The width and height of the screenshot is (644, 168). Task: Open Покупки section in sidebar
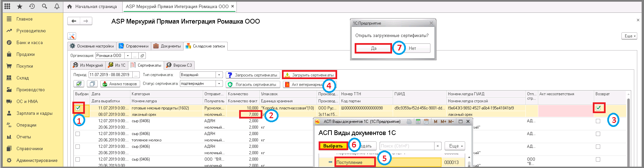pyautogui.click(x=25, y=66)
